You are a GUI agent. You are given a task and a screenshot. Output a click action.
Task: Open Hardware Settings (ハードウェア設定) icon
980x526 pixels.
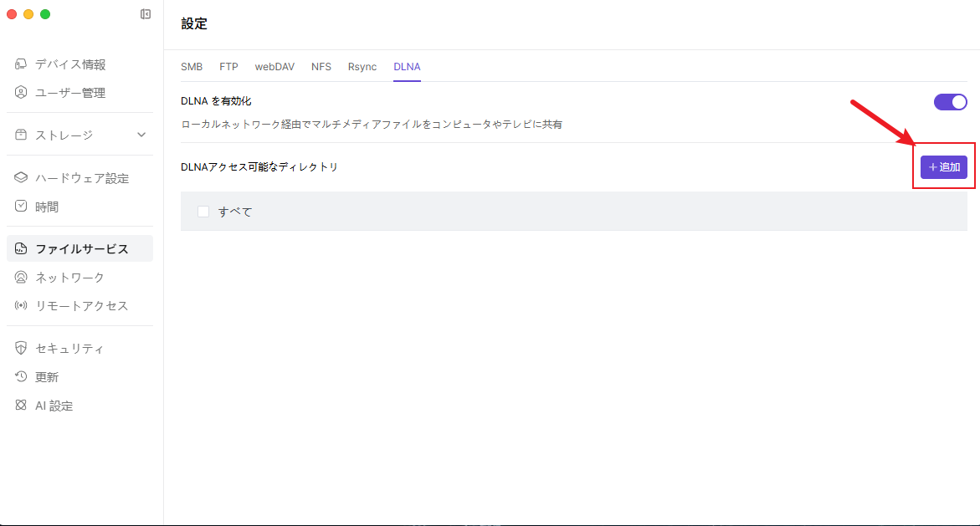(x=22, y=178)
